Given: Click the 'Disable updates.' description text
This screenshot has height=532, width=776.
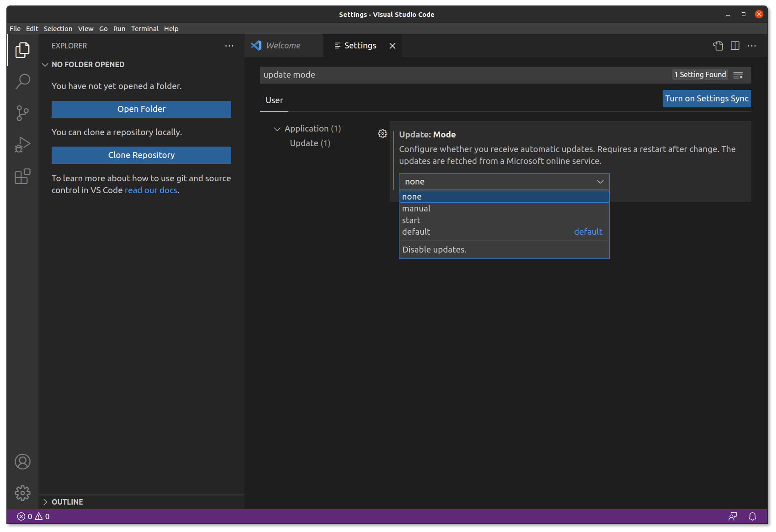Looking at the screenshot, I should 434,250.
